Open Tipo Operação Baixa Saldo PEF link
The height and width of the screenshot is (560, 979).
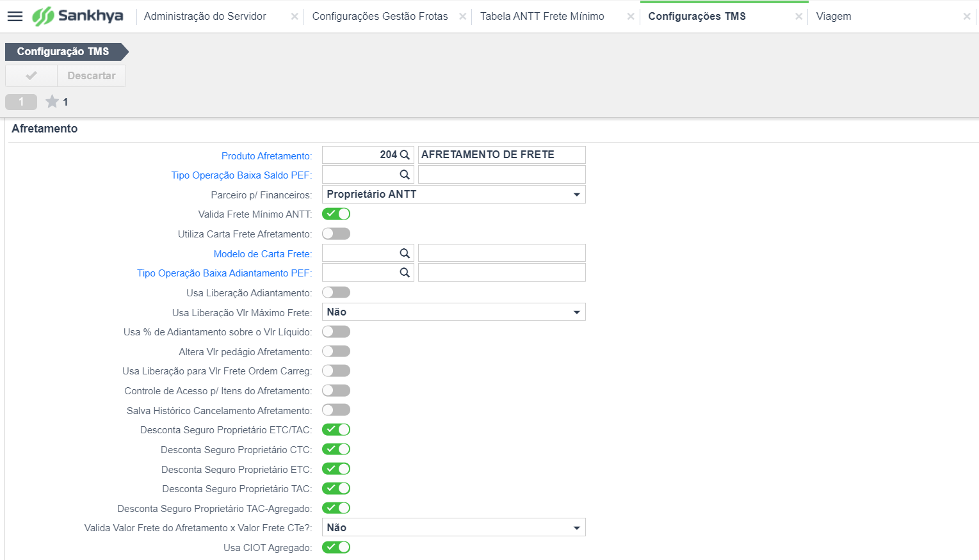coord(241,175)
